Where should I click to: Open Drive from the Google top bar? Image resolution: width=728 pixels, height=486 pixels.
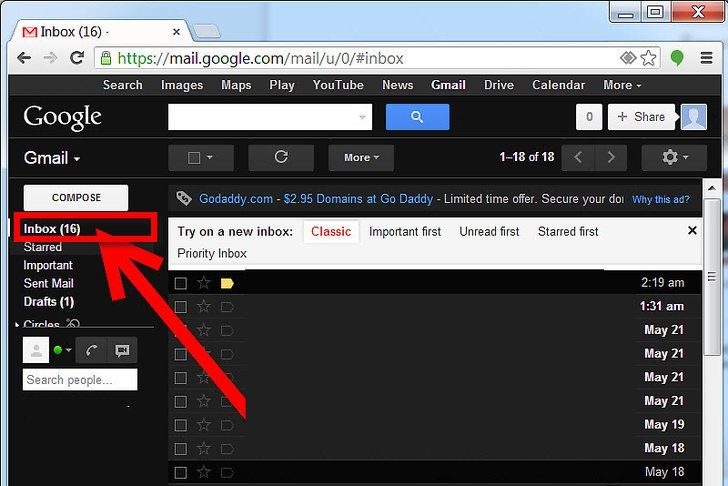point(499,85)
